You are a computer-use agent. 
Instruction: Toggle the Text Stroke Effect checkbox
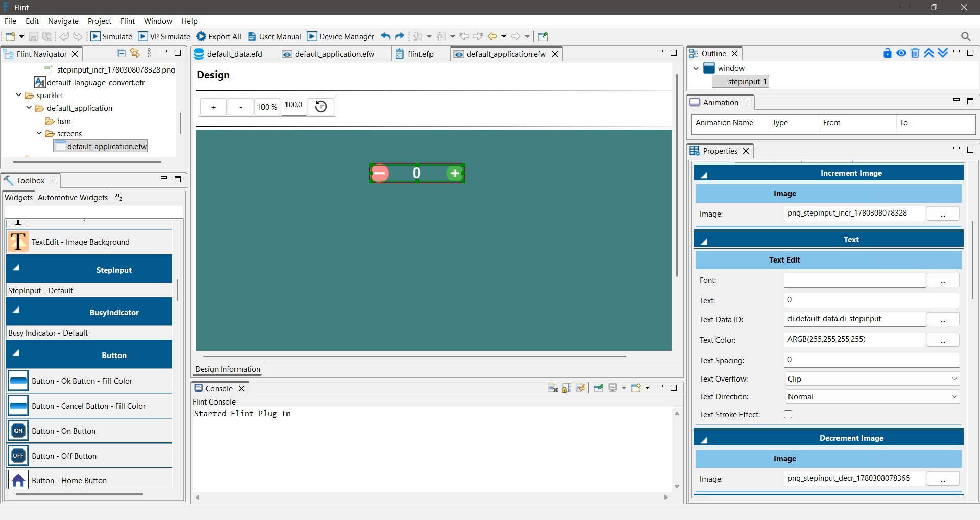tap(788, 414)
